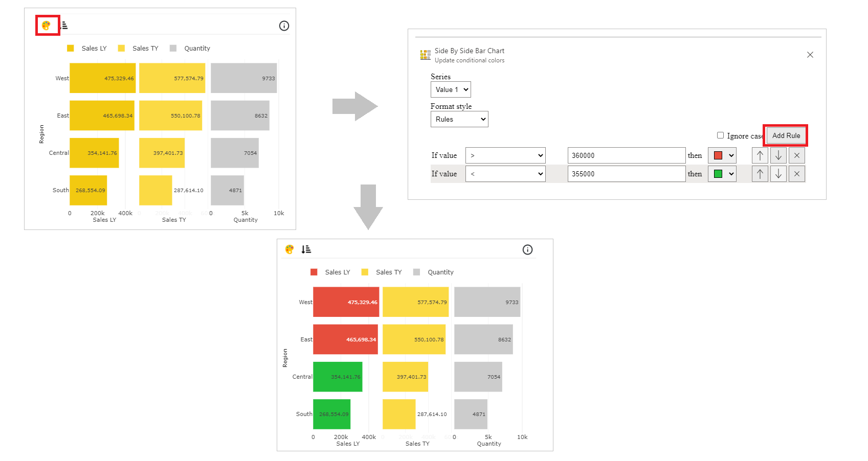The height and width of the screenshot is (461, 868).
Task: Open the Series Value 1 dropdown
Action: pos(451,89)
